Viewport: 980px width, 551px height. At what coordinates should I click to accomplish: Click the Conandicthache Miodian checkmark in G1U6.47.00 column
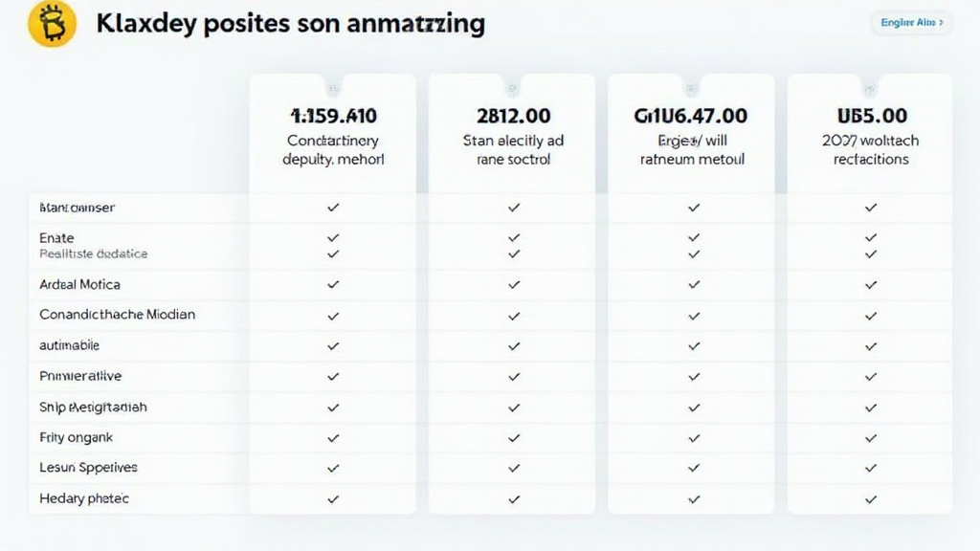(x=694, y=315)
